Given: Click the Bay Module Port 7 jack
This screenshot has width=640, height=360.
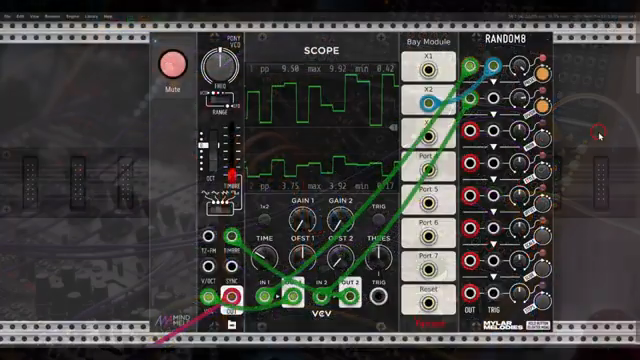Looking at the screenshot, I should pyautogui.click(x=428, y=269).
